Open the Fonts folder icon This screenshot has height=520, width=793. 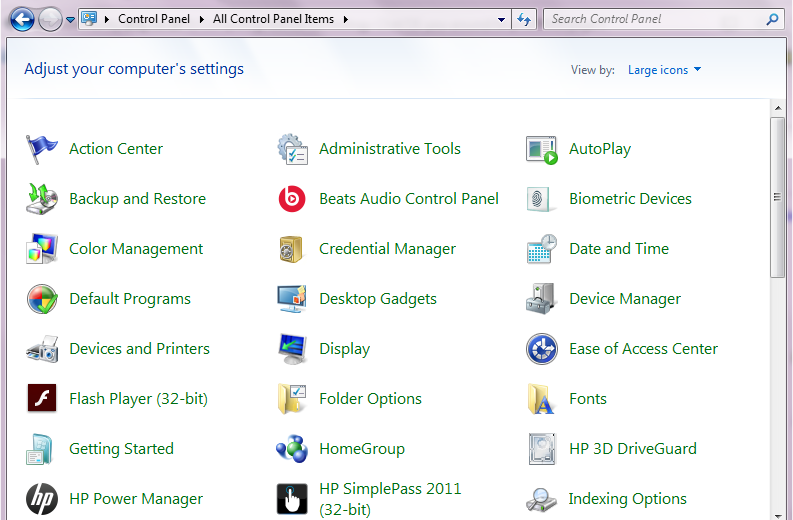click(x=541, y=399)
